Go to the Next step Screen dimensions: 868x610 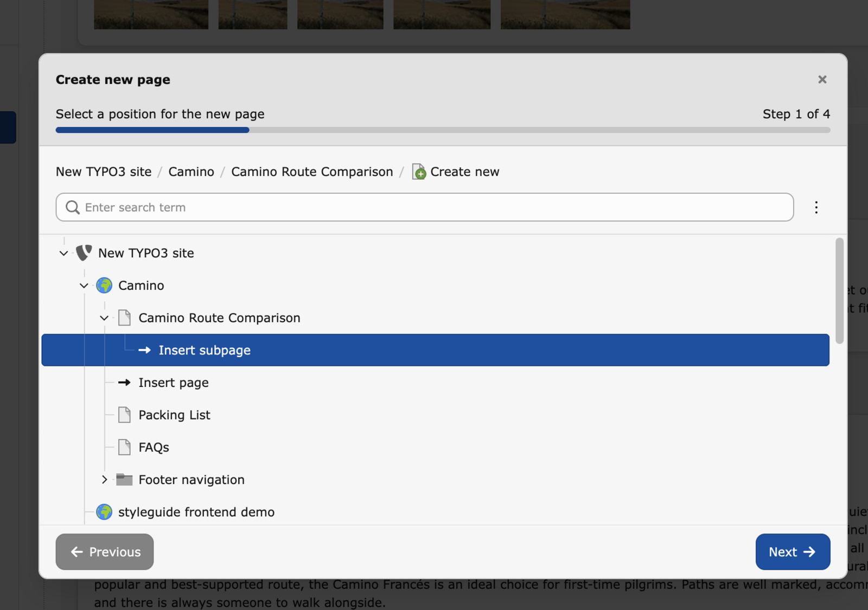(x=792, y=552)
